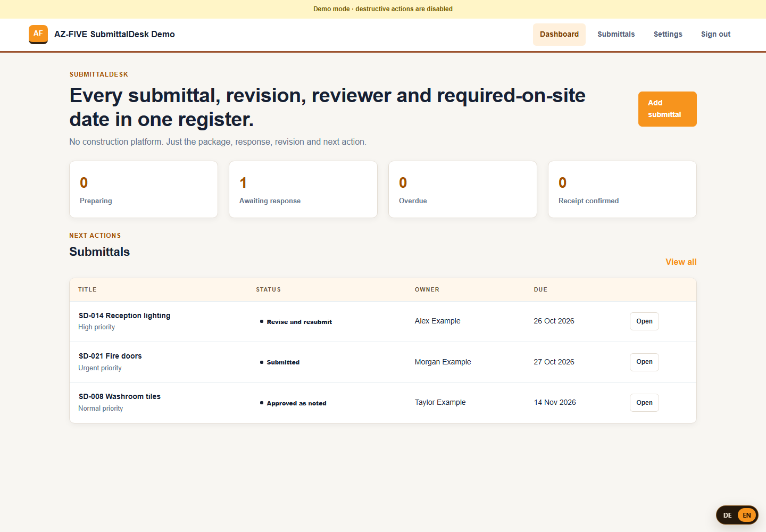Click the due date 26 Oct 2026
Screen dimensions: 766x532
coord(554,321)
